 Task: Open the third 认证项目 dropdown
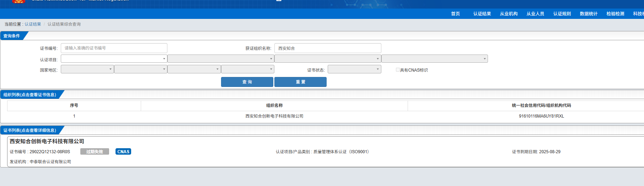[x=328, y=59]
